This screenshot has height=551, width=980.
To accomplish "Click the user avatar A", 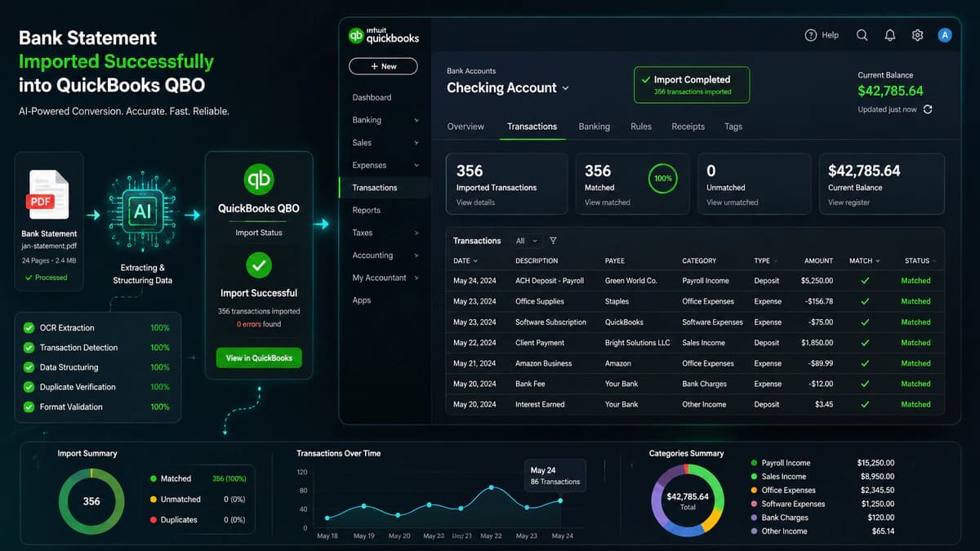I will (945, 35).
